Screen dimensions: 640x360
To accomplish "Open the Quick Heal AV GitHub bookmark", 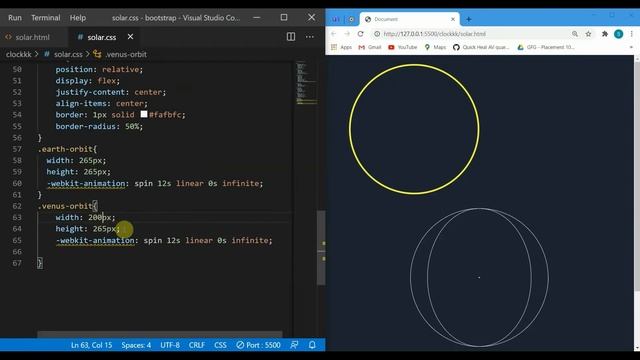I will coord(481,47).
